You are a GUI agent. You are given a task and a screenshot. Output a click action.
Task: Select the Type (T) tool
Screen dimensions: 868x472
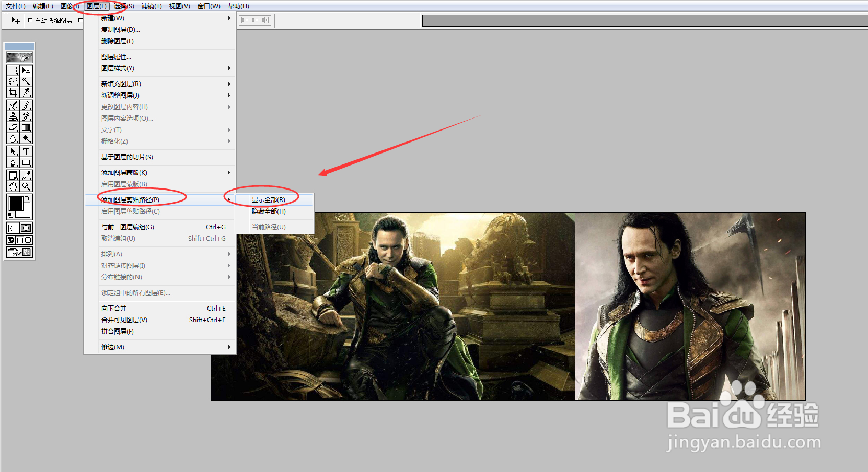tap(26, 151)
